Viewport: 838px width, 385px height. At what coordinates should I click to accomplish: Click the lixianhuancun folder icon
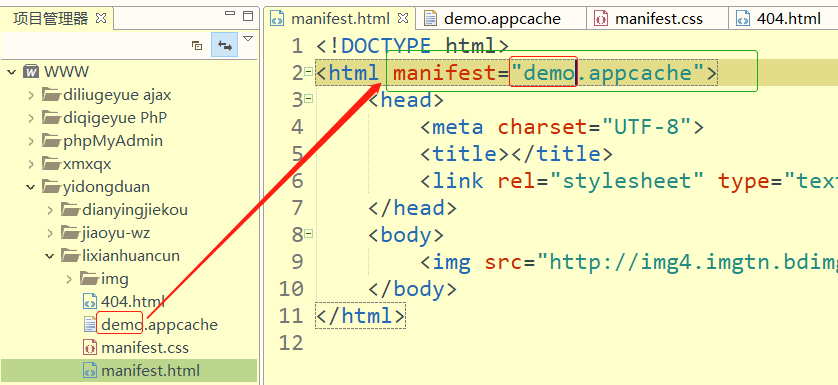[x=70, y=256]
